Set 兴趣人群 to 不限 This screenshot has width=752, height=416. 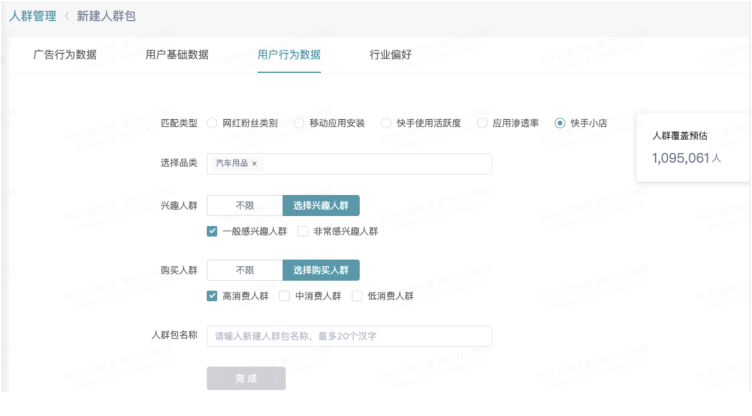click(x=244, y=205)
